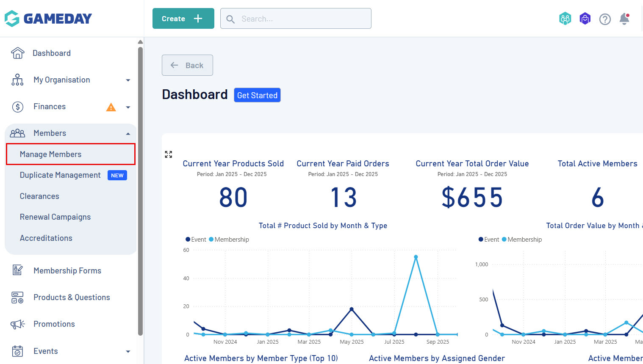Open Renewal Campaigns
The height and width of the screenshot is (364, 643).
pos(55,217)
